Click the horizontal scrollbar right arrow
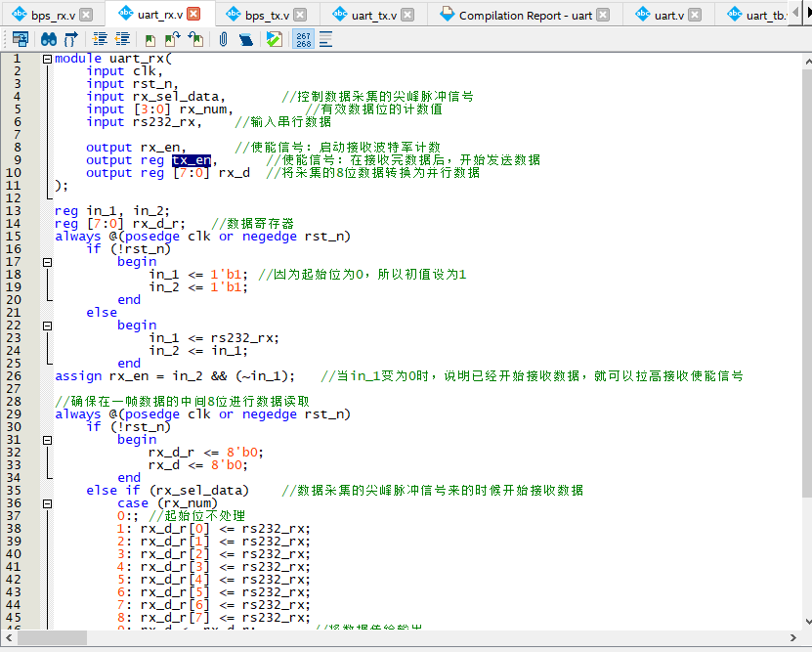812x652 pixels. [x=792, y=637]
